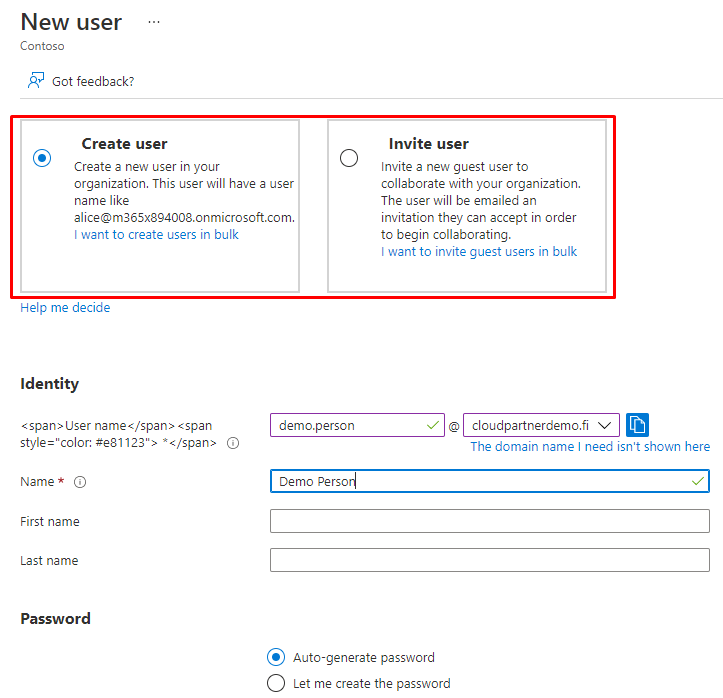723x698 pixels.
Task: Select the Invite user radio button
Action: point(349,158)
